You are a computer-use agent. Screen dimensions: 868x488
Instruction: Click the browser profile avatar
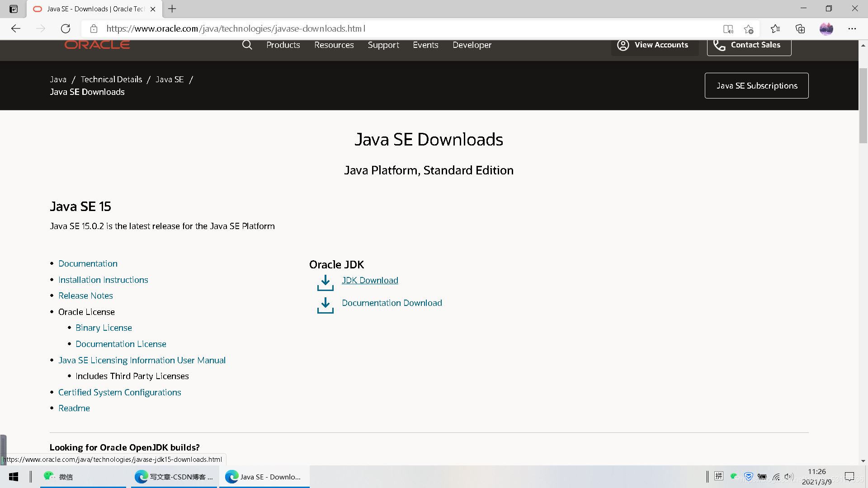click(x=826, y=29)
